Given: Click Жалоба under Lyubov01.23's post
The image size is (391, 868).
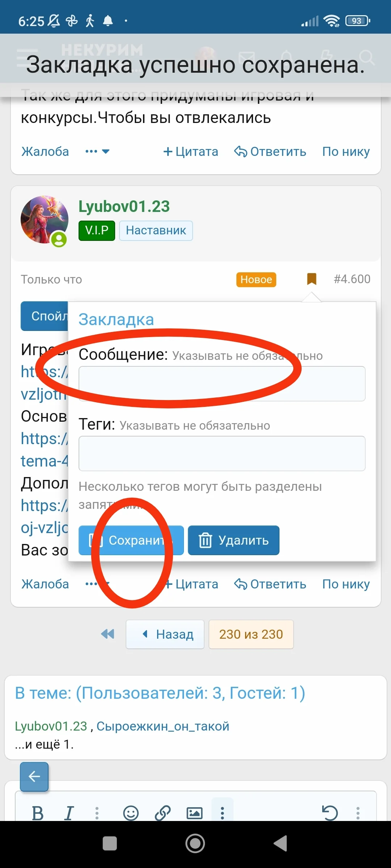Looking at the screenshot, I should (x=45, y=584).
